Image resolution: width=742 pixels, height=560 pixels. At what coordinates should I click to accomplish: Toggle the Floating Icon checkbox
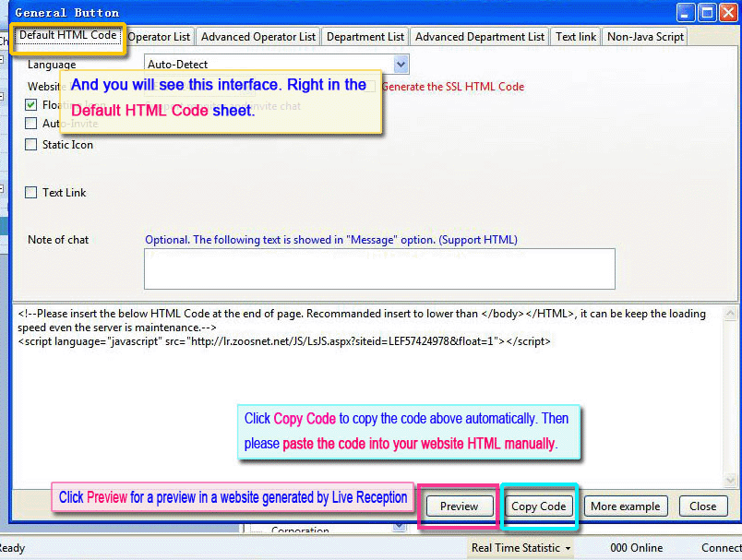(x=30, y=104)
